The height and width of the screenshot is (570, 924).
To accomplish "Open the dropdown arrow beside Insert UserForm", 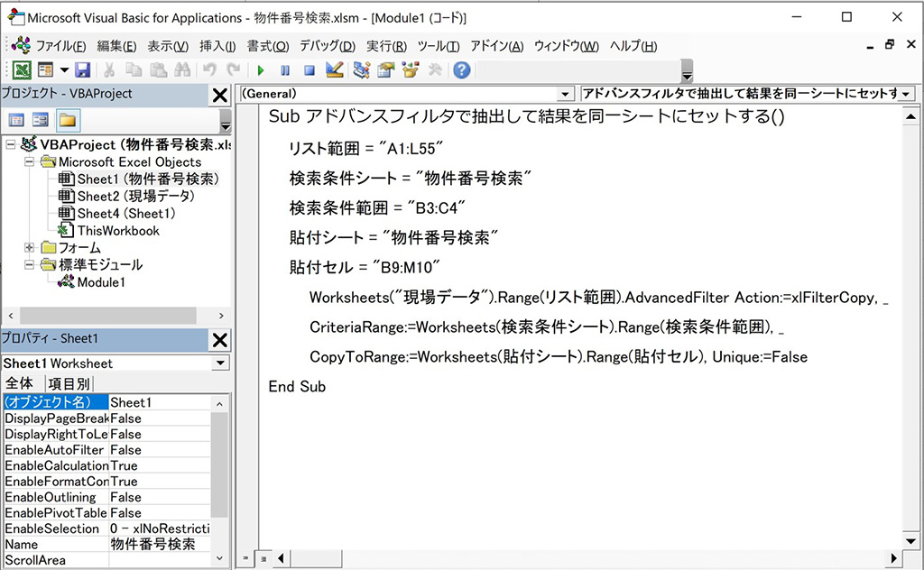I will 64,70.
